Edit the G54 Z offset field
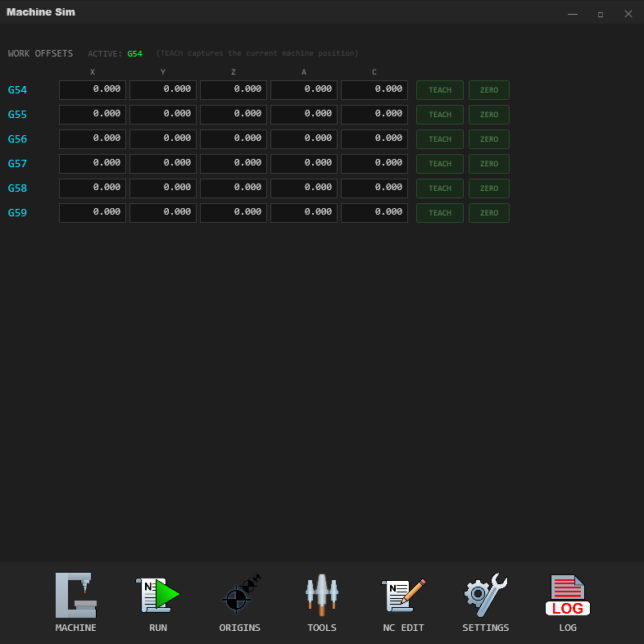Screen dimensions: 644x644 tap(234, 90)
